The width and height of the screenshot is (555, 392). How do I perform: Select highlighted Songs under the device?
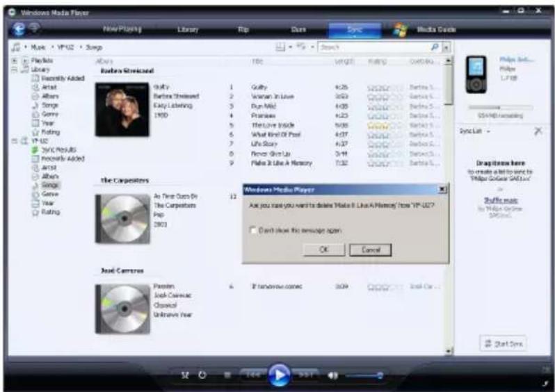point(50,185)
